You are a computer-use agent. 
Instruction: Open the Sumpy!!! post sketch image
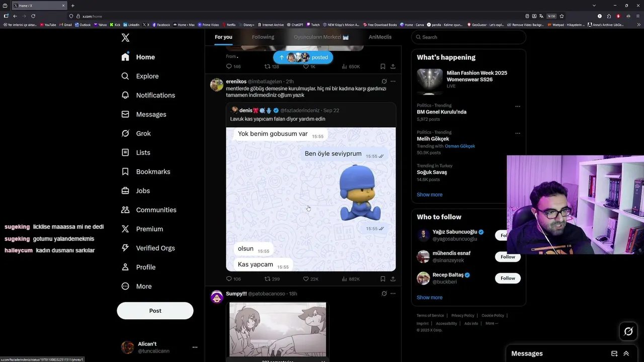click(x=278, y=329)
